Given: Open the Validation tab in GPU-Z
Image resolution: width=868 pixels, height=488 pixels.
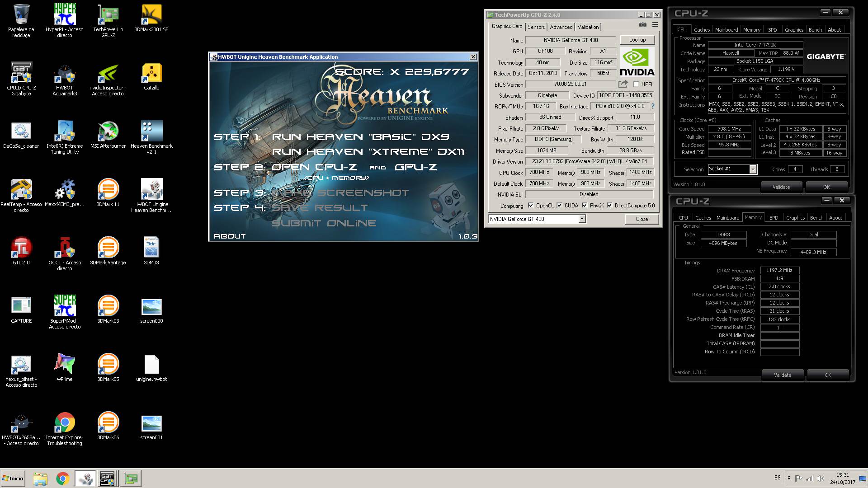Looking at the screenshot, I should 588,27.
